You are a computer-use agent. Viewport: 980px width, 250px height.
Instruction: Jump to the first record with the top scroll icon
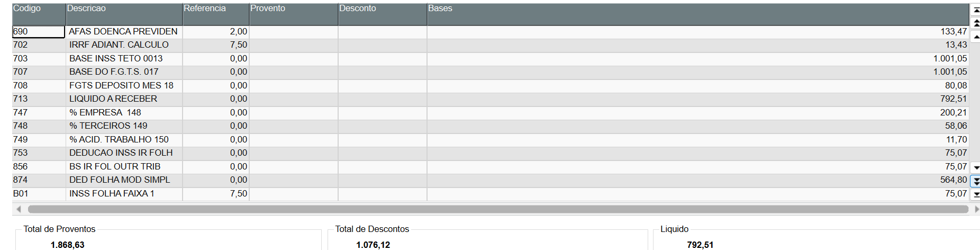tap(976, 10)
